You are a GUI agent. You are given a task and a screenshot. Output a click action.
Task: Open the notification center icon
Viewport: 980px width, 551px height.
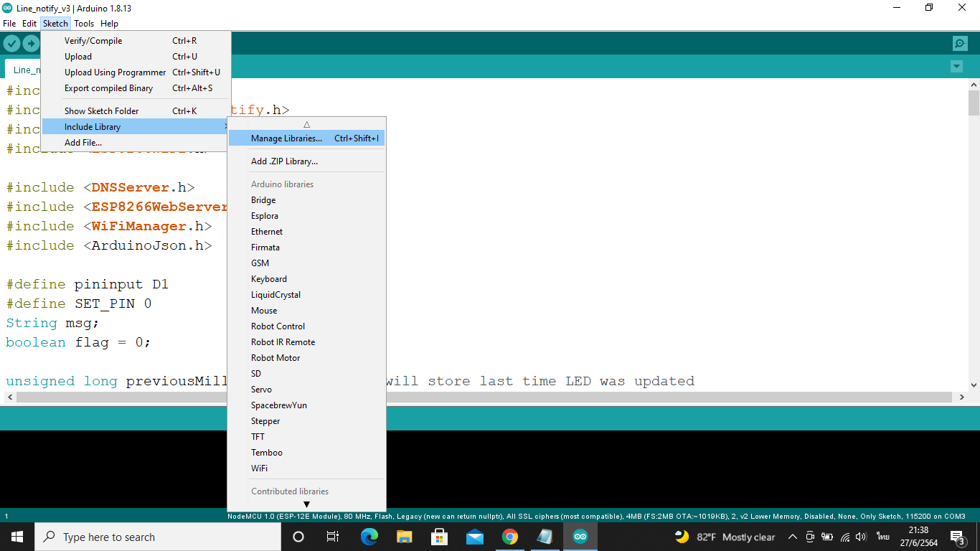point(958,537)
